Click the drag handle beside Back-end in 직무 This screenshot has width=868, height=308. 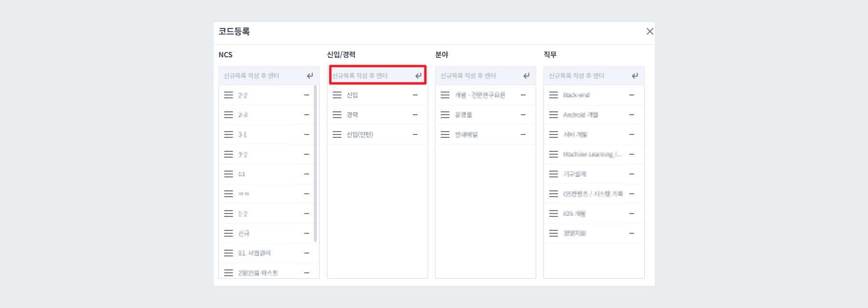tap(554, 95)
